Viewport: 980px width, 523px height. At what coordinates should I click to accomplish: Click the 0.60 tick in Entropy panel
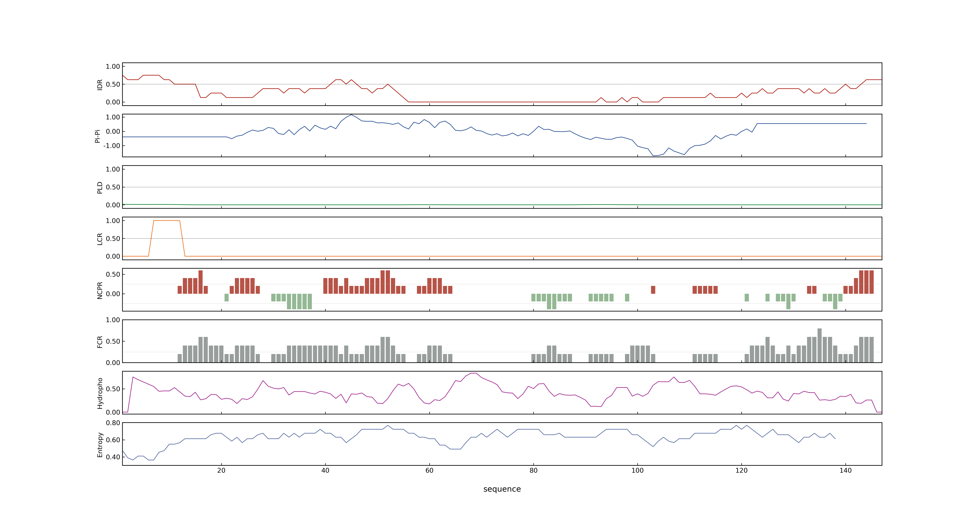[x=113, y=440]
